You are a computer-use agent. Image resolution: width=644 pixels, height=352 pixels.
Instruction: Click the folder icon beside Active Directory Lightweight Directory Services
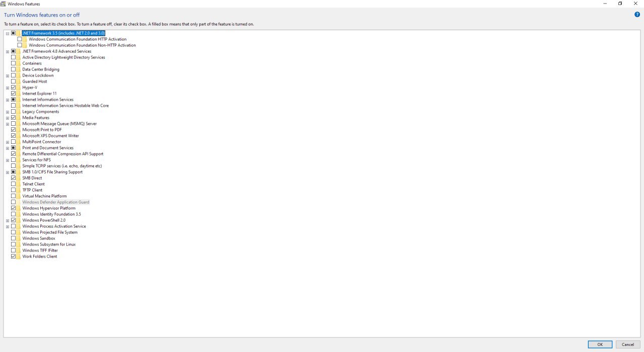[19, 57]
